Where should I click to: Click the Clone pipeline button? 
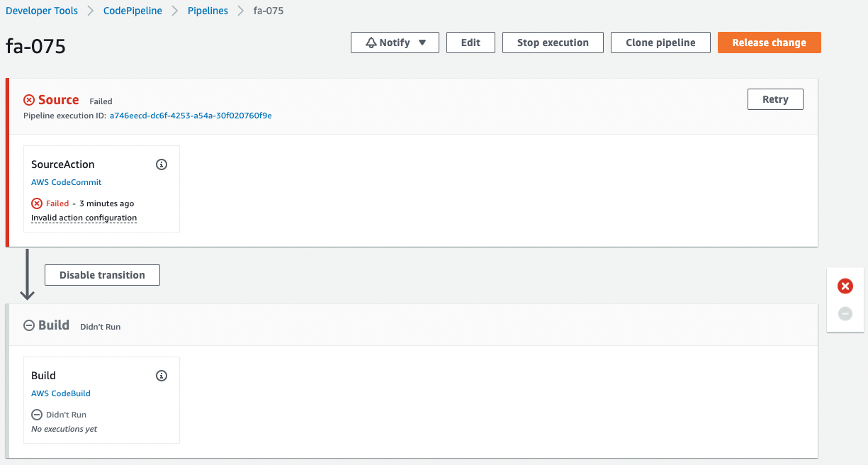tap(660, 43)
